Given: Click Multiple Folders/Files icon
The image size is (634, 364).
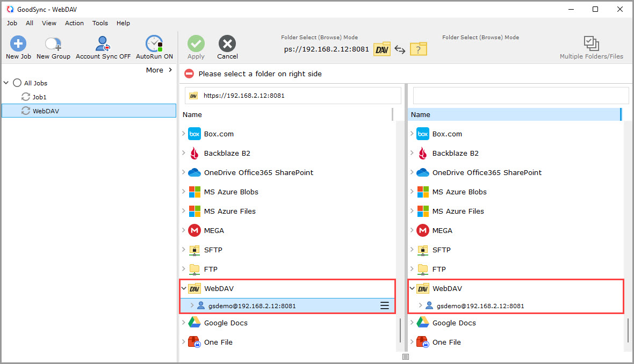Looking at the screenshot, I should 591,43.
